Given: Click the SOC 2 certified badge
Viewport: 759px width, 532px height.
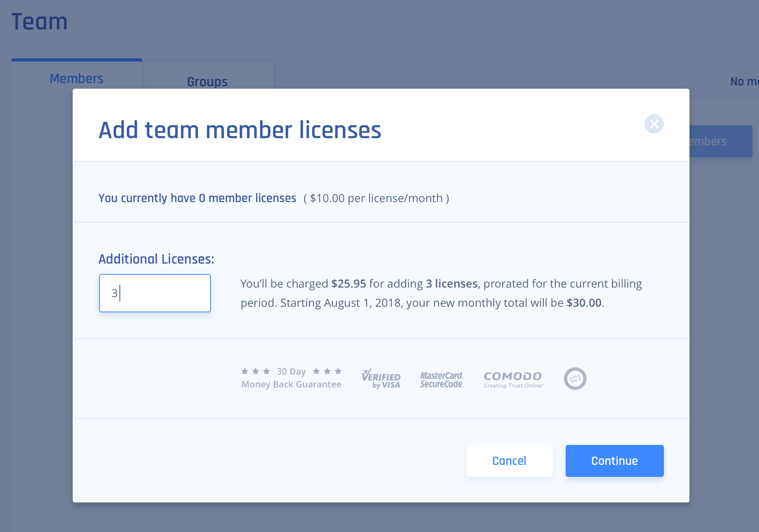Looking at the screenshot, I should (575, 379).
